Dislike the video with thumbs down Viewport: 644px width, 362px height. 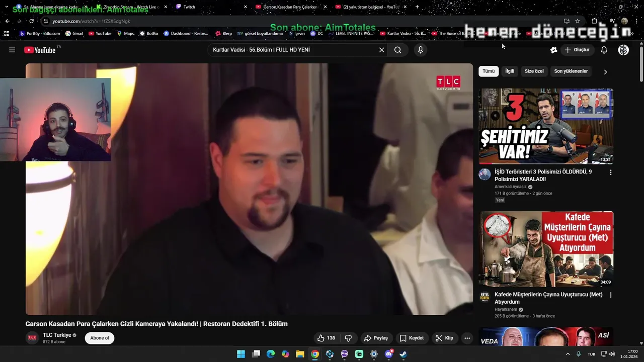pyautogui.click(x=348, y=338)
